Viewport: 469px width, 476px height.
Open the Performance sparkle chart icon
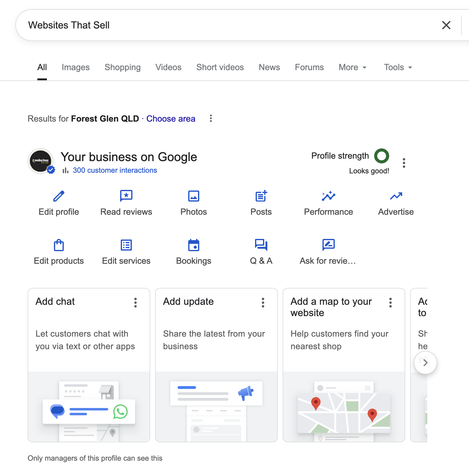coord(329,196)
